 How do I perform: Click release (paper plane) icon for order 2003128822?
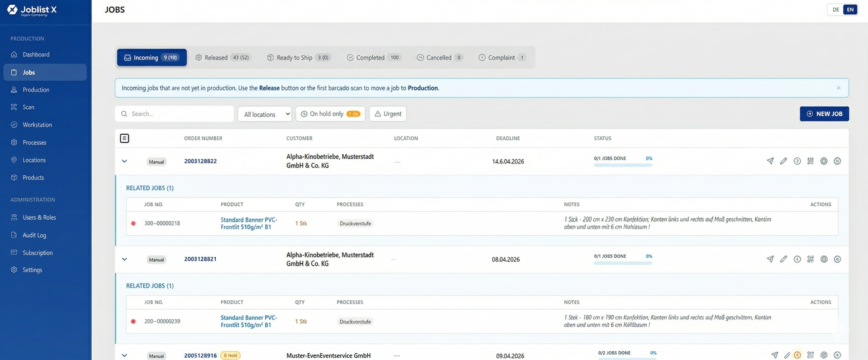(x=770, y=161)
